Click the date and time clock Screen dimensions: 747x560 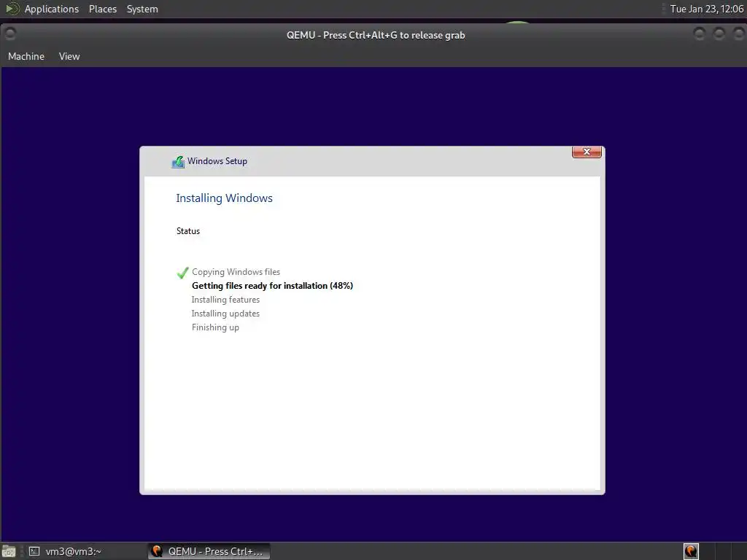706,9
